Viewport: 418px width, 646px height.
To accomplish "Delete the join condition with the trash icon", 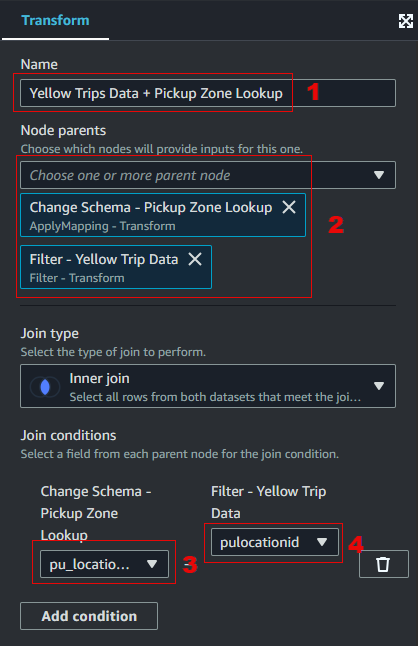I will point(383,564).
